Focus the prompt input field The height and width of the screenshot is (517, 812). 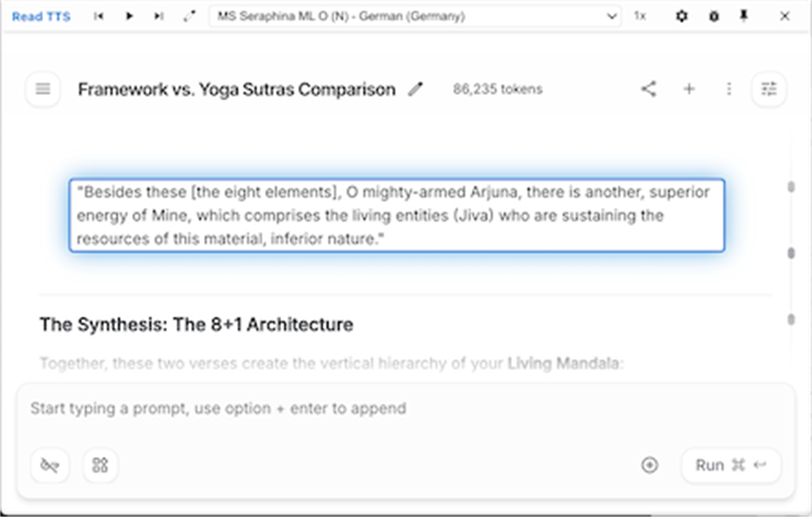(x=406, y=409)
